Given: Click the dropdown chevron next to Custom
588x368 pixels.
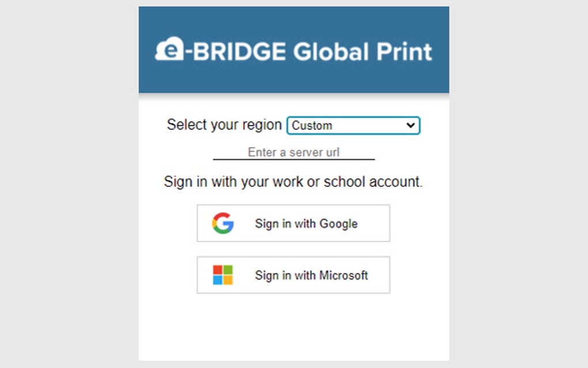Looking at the screenshot, I should [x=410, y=125].
